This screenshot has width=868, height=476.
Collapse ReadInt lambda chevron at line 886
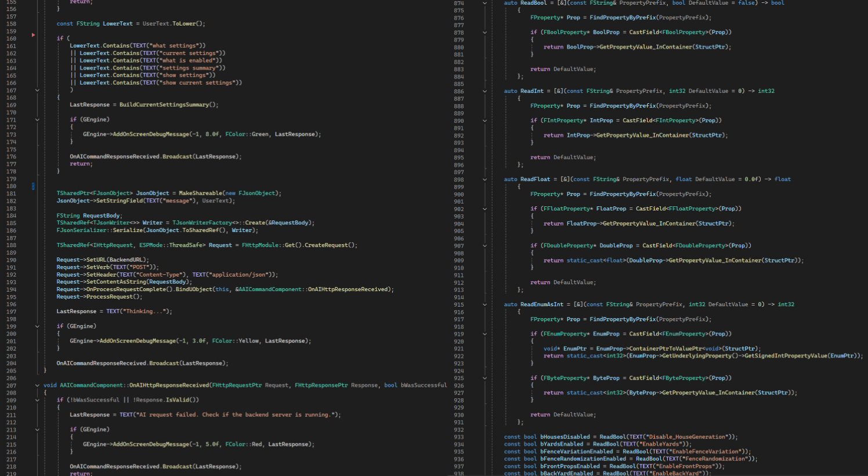click(485, 91)
